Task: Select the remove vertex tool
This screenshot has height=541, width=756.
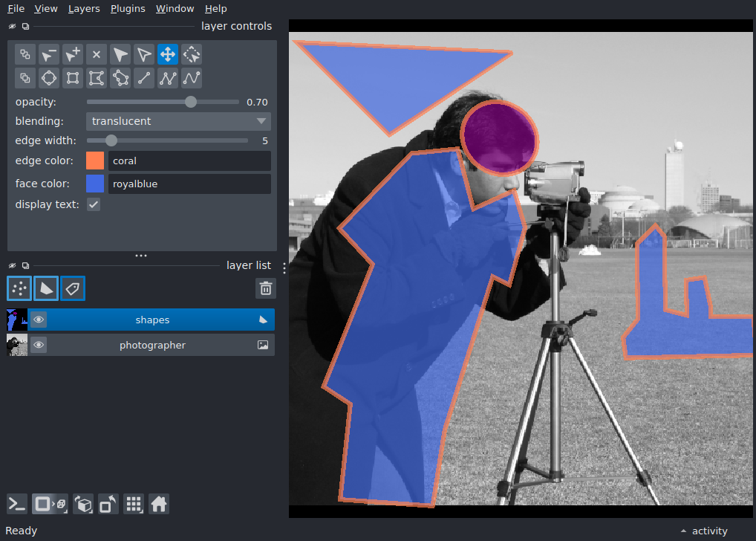Action: 49,54
